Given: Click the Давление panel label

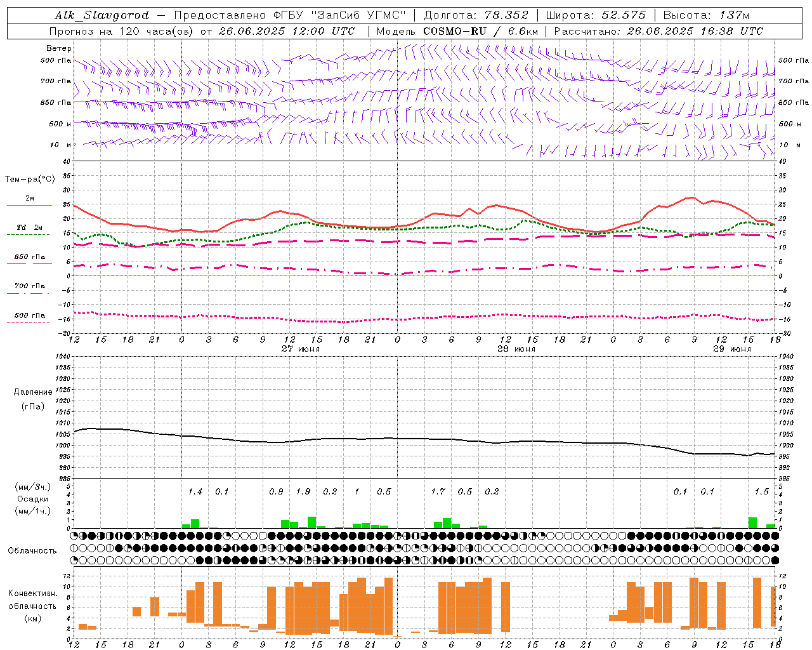Looking at the screenshot, I should (33, 392).
